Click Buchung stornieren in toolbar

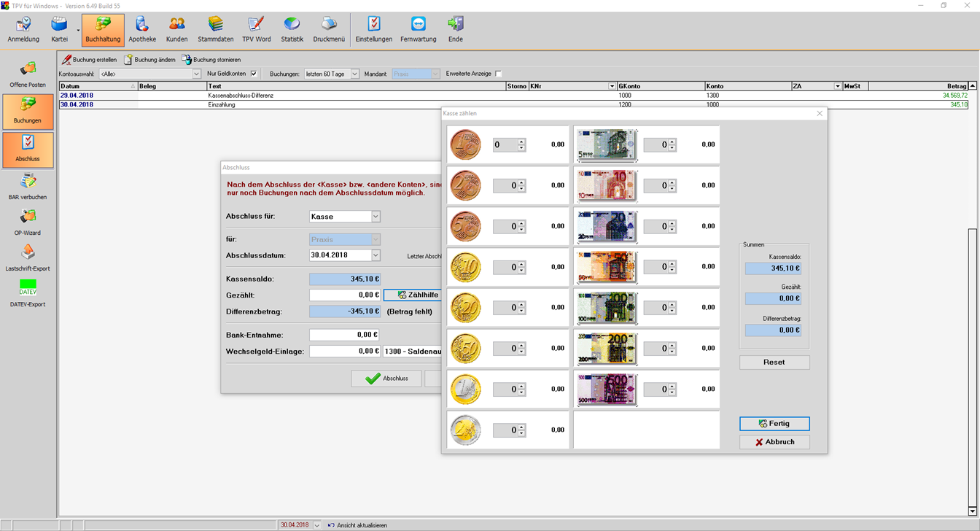211,60
